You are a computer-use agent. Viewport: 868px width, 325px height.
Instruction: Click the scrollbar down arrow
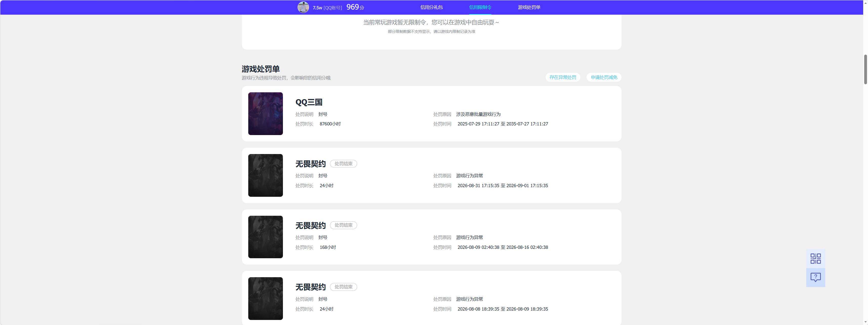point(866,322)
